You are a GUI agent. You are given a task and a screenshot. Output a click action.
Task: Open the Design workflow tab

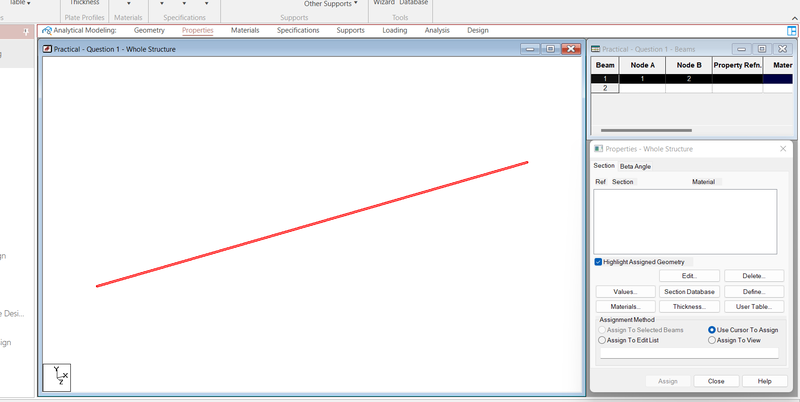pos(478,30)
